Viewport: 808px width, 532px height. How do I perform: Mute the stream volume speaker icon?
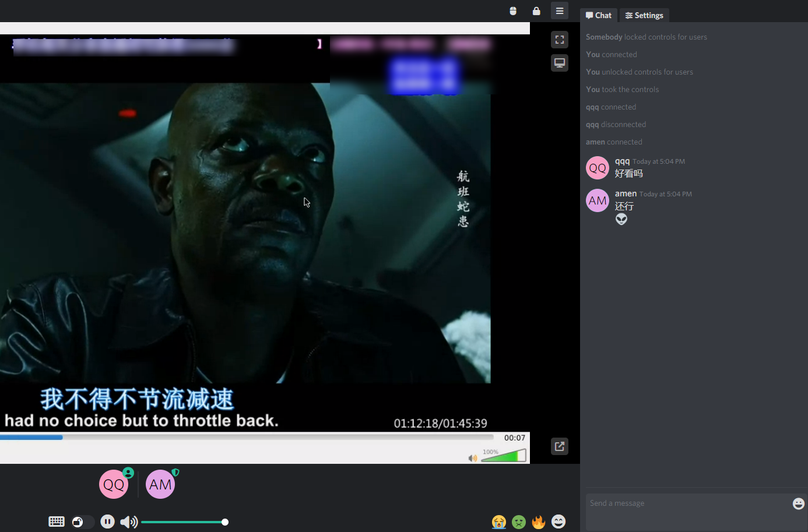128,522
